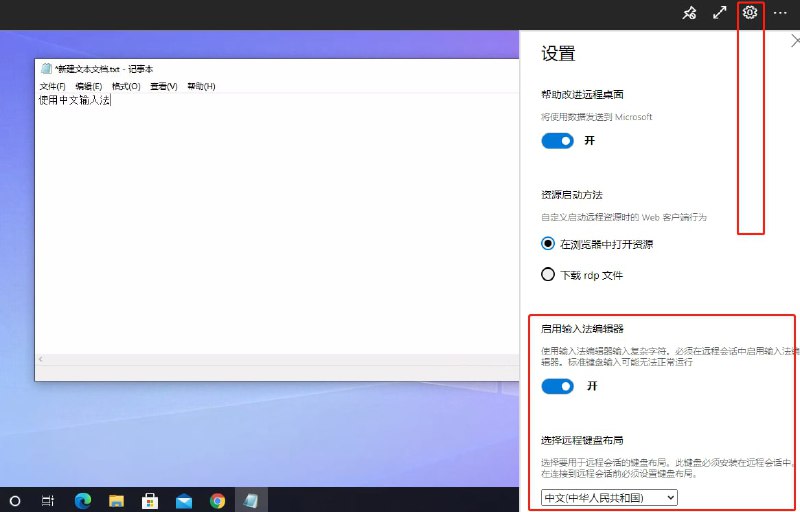Open Microsoft Store from taskbar
Image resolution: width=800 pixels, height=512 pixels.
click(x=149, y=501)
